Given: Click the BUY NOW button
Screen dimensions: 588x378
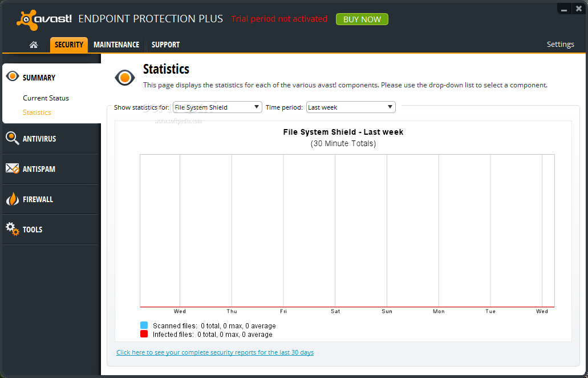Looking at the screenshot, I should point(362,19).
